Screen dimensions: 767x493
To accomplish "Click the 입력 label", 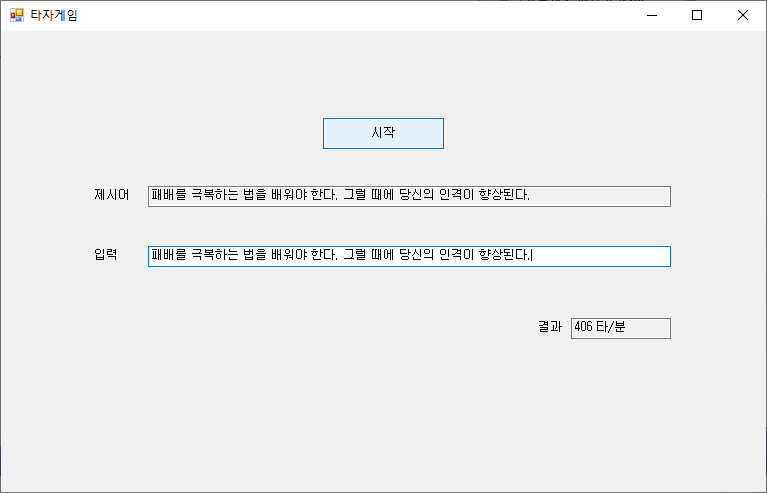I will click(106, 254).
